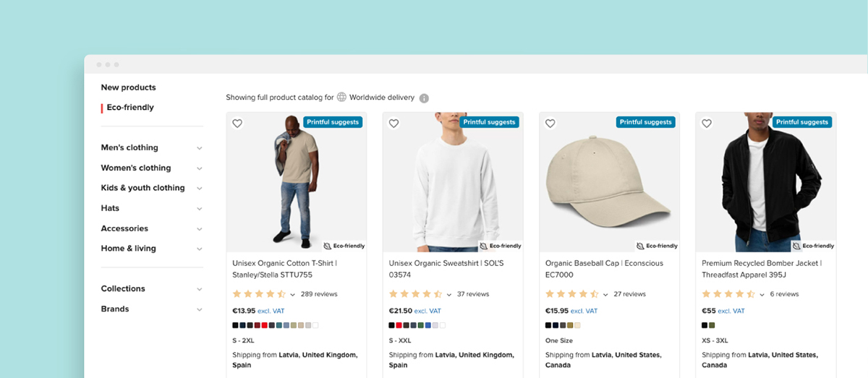Expand the Hats category

[x=152, y=208]
